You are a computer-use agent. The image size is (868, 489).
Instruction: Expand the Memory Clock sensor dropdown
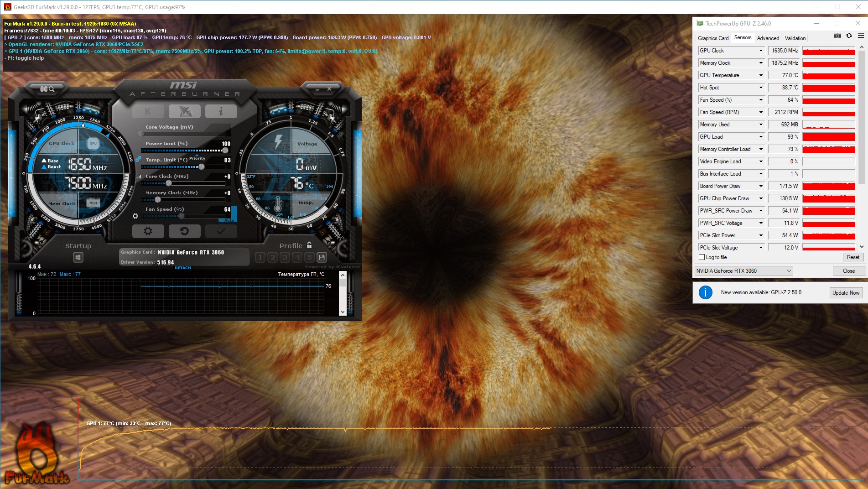760,63
